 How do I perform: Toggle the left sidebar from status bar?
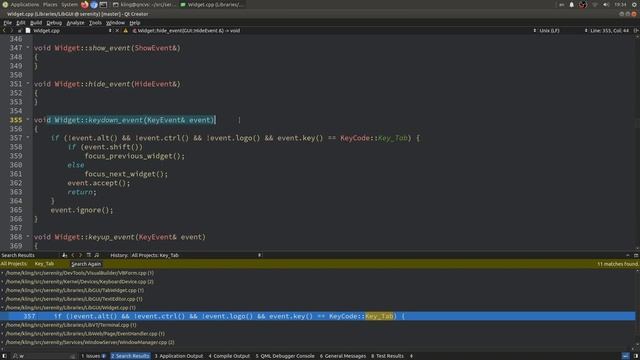point(4,356)
